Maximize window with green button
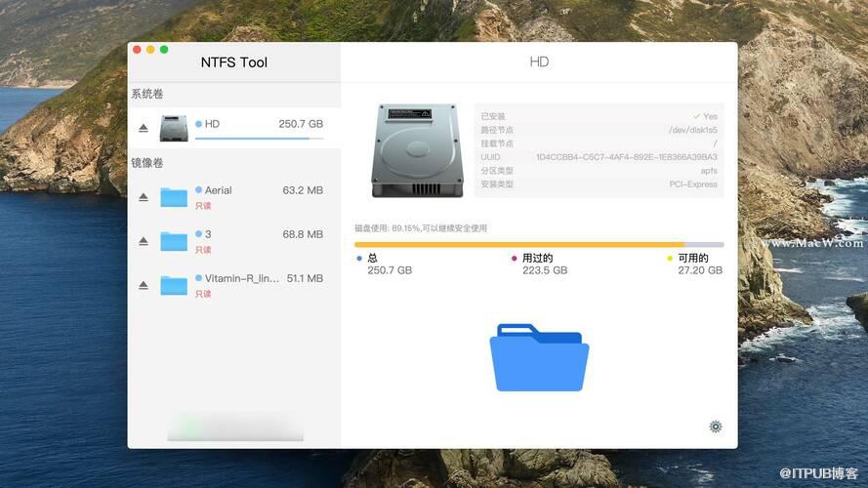The image size is (868, 488). click(164, 50)
